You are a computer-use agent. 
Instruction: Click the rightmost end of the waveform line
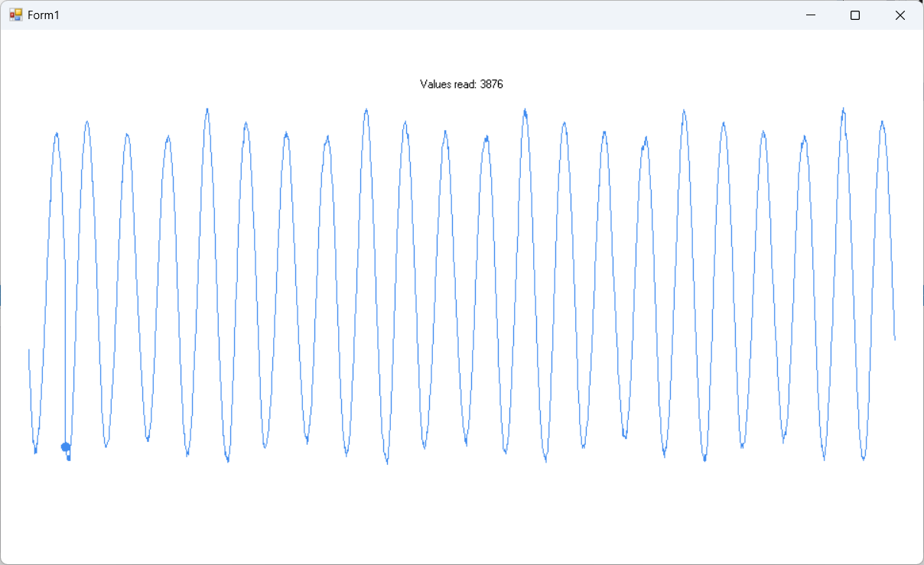coord(895,339)
